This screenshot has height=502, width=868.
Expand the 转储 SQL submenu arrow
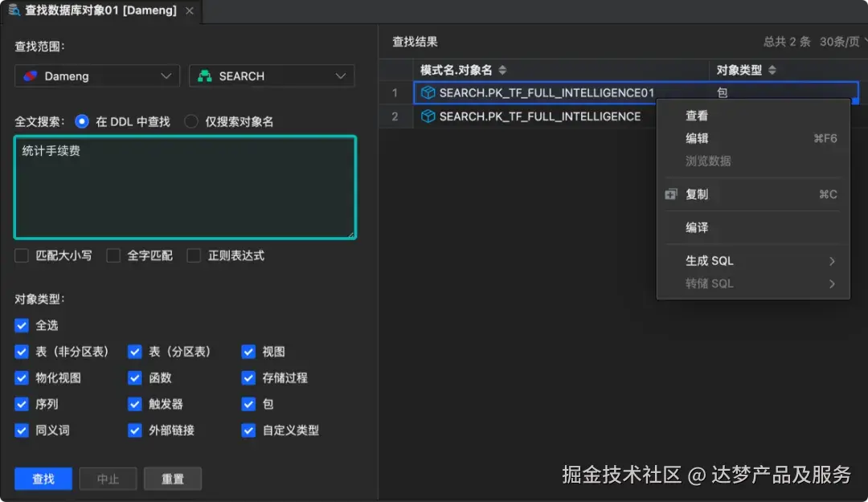832,284
